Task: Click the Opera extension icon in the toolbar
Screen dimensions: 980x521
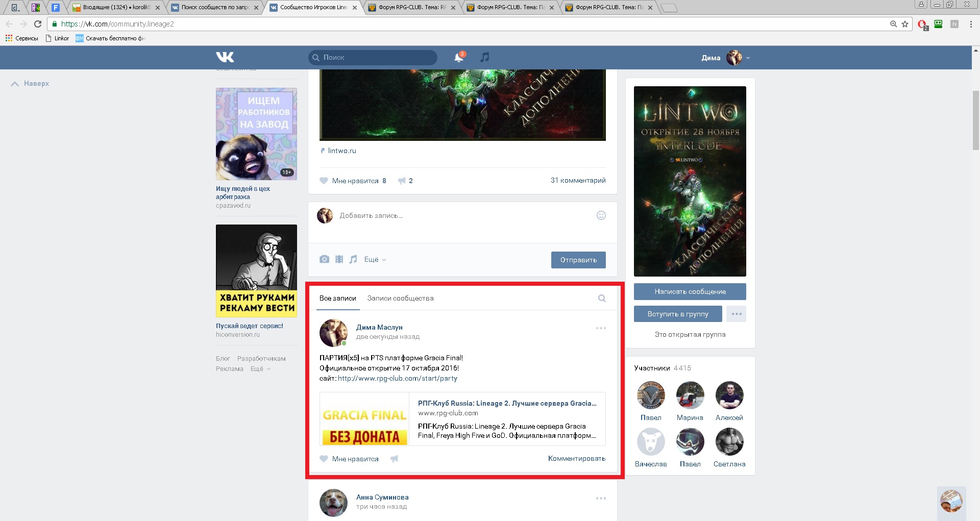Action: click(x=922, y=24)
